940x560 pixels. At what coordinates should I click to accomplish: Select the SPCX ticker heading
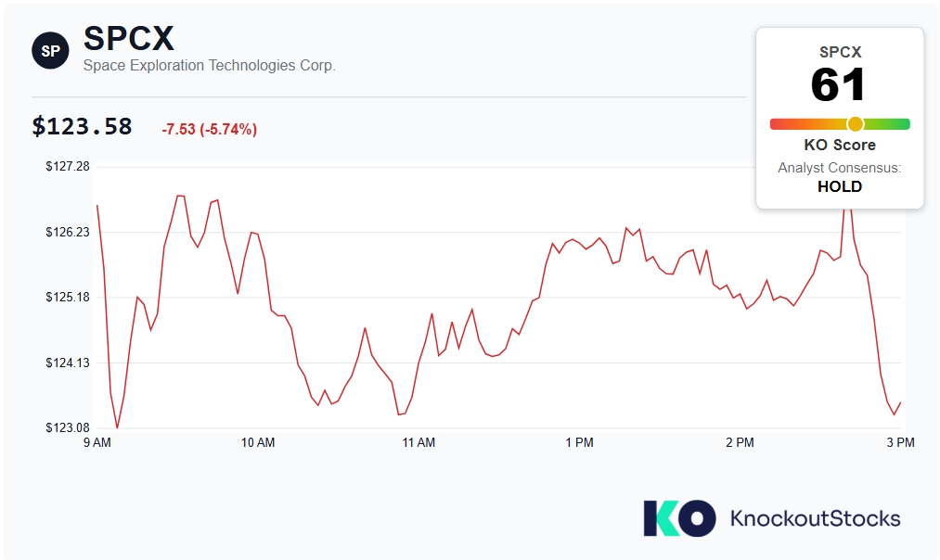[x=129, y=38]
